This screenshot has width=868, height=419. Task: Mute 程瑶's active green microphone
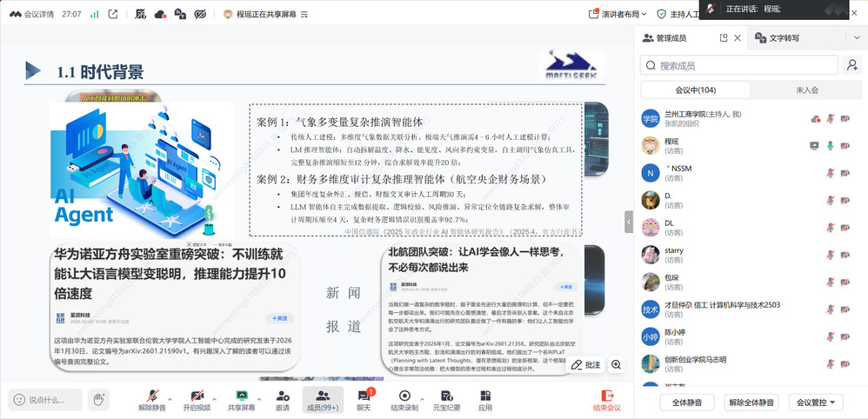(831, 145)
